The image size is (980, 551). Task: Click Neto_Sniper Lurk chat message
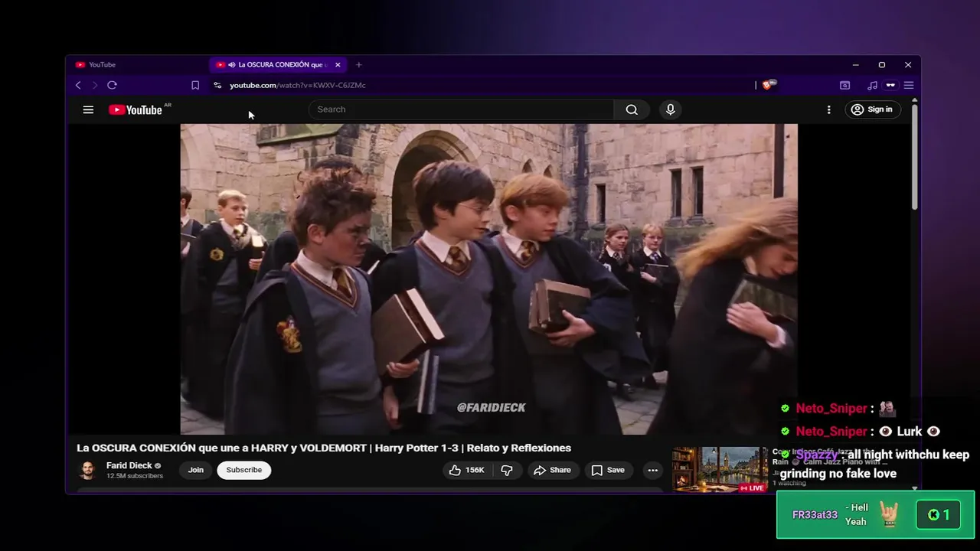click(860, 432)
